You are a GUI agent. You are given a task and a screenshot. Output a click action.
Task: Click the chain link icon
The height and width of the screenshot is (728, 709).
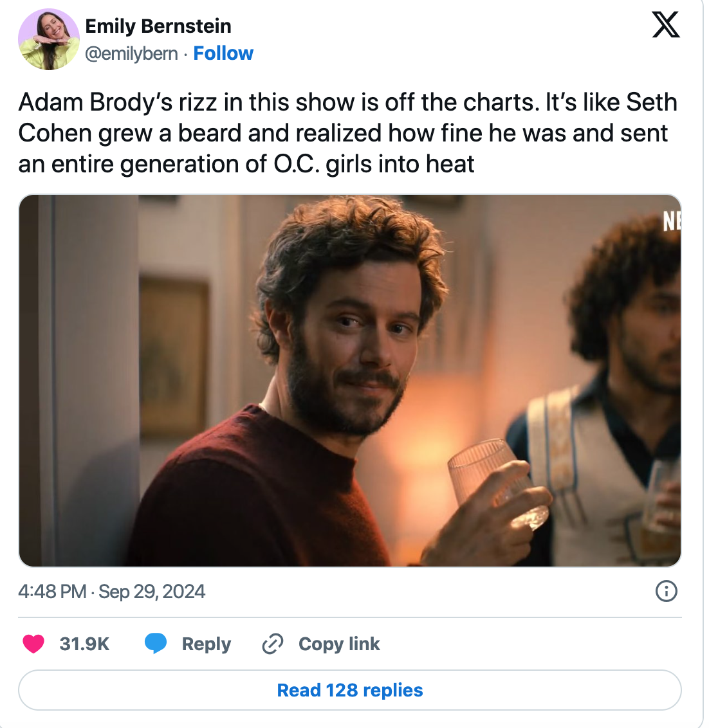tap(273, 644)
